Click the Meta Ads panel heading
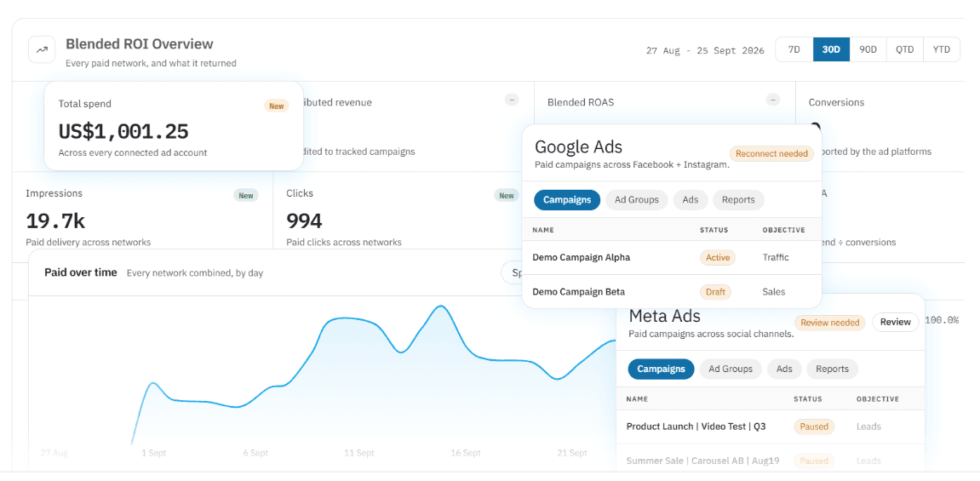The image size is (980, 481). pyautogui.click(x=664, y=316)
